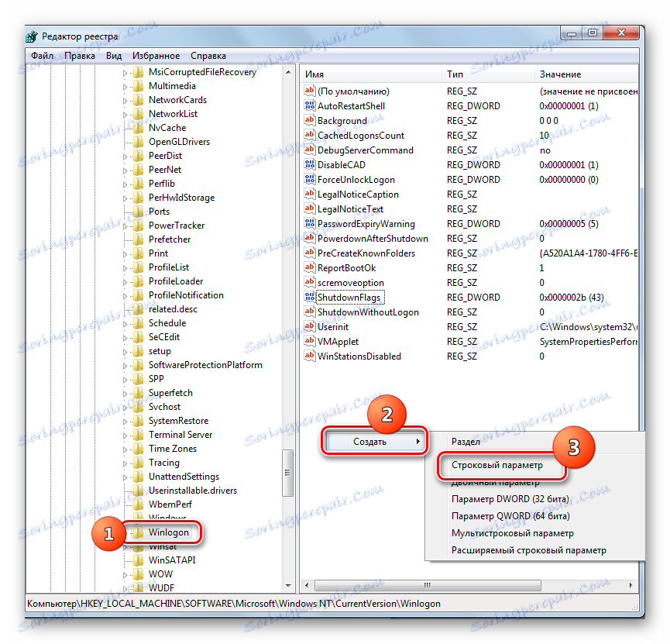The image size is (670, 644).
Task: Click the LegalNoticeCaption string icon
Action: [309, 194]
